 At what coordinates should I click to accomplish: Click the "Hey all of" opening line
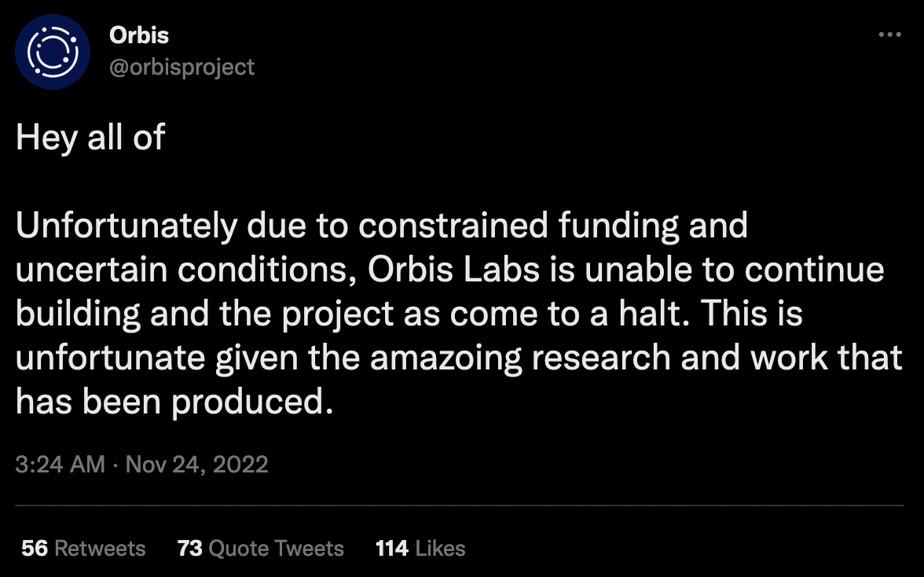pos(90,138)
